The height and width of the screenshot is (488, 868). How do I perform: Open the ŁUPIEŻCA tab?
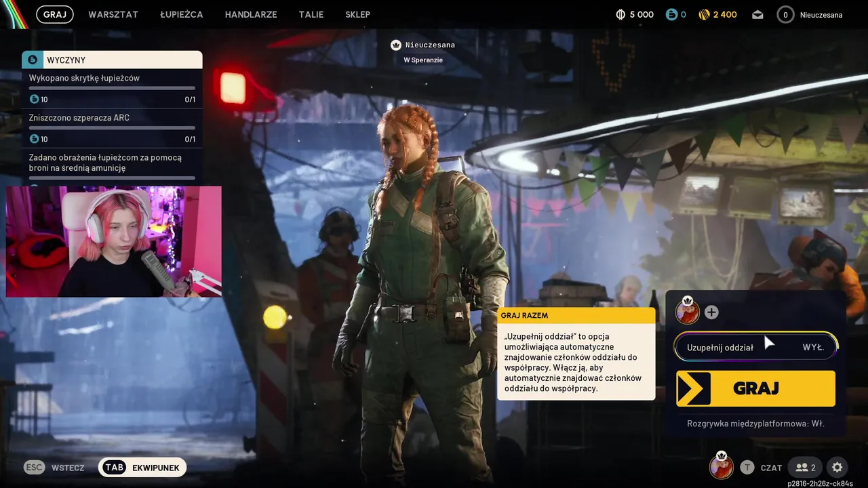pyautogui.click(x=182, y=14)
